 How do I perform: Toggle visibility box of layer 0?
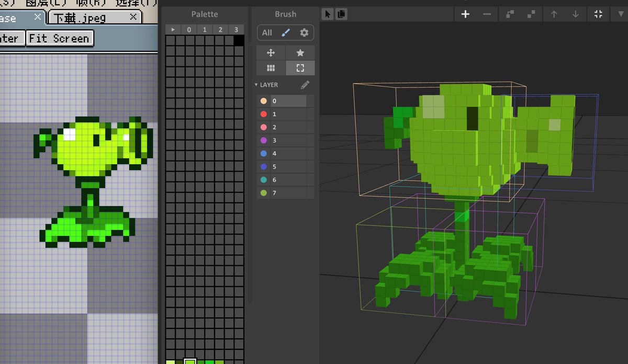(x=311, y=101)
